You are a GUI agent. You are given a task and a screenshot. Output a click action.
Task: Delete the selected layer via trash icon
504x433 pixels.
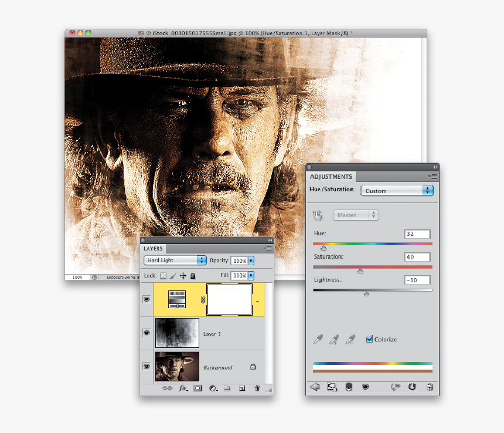(257, 388)
